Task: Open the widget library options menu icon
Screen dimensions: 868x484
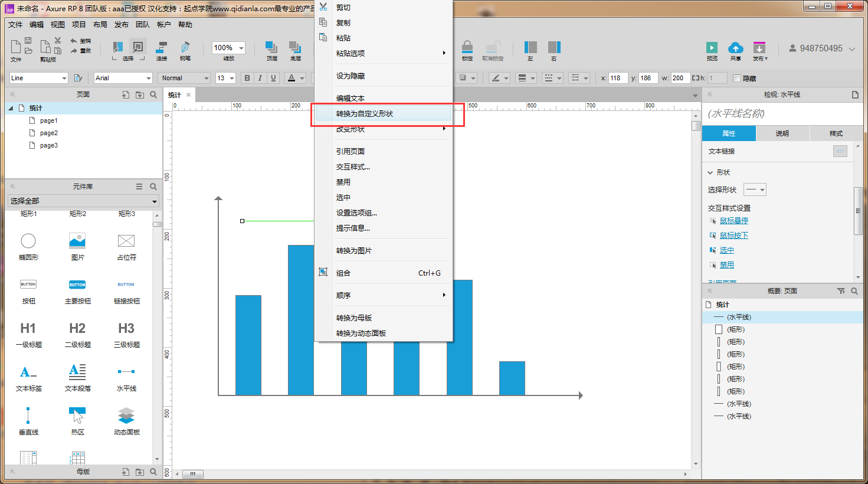Action: (x=139, y=187)
